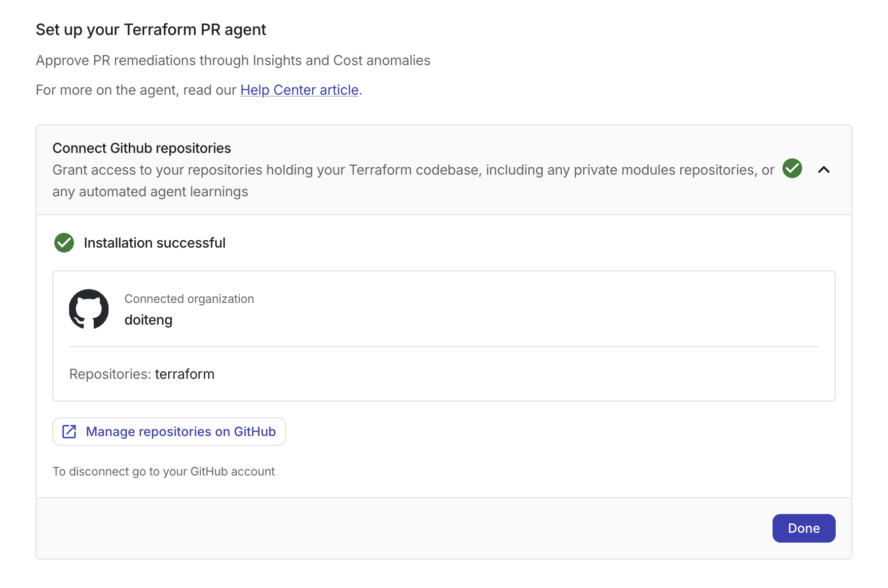
Task: Click the GitHub Octocat logo
Action: 89,309
